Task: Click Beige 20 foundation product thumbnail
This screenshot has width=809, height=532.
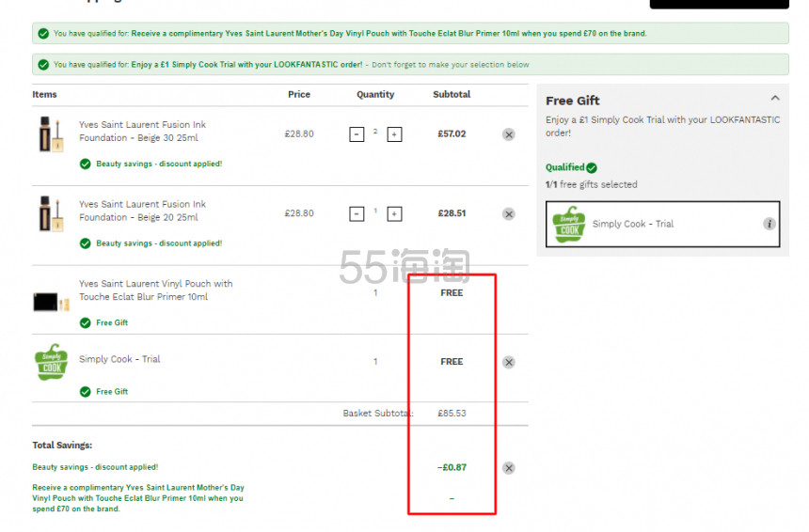Action: tap(51, 213)
